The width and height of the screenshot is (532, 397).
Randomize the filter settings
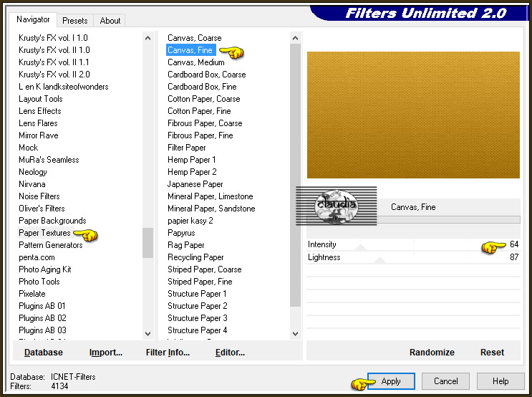[x=432, y=353]
